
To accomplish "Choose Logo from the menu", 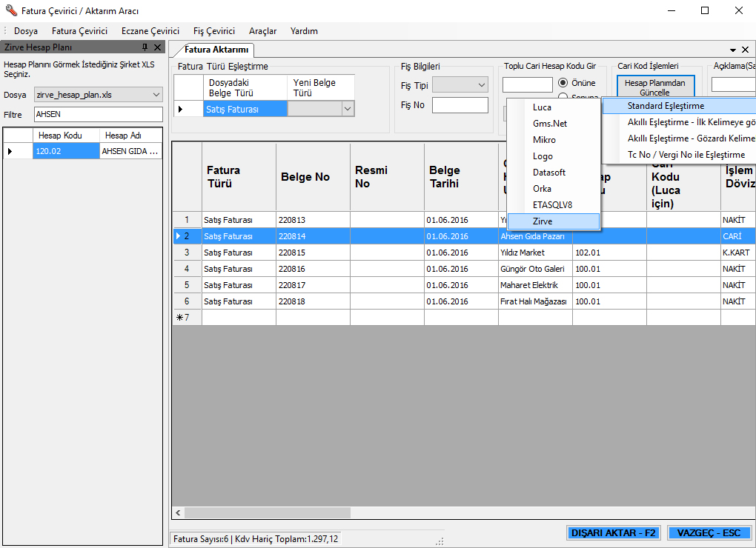I will coord(554,156).
